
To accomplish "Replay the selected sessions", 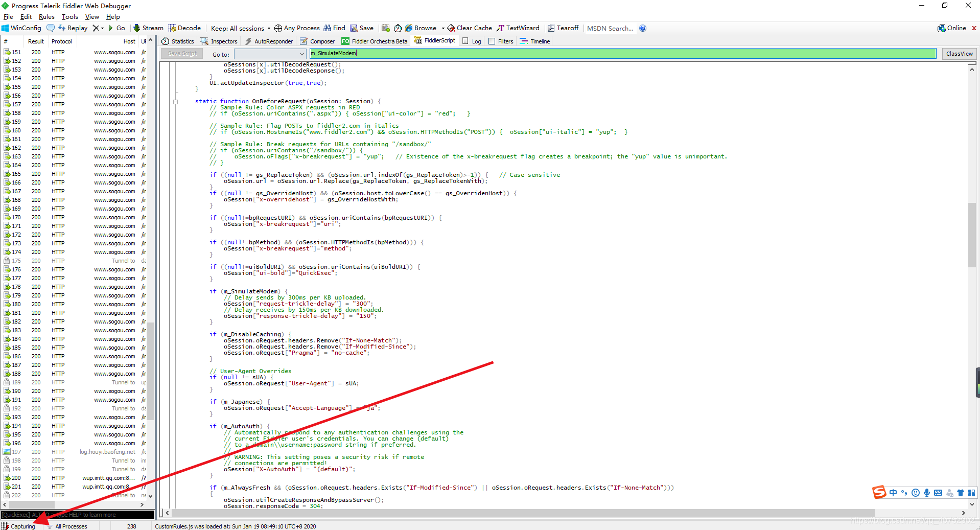I will tap(73, 28).
